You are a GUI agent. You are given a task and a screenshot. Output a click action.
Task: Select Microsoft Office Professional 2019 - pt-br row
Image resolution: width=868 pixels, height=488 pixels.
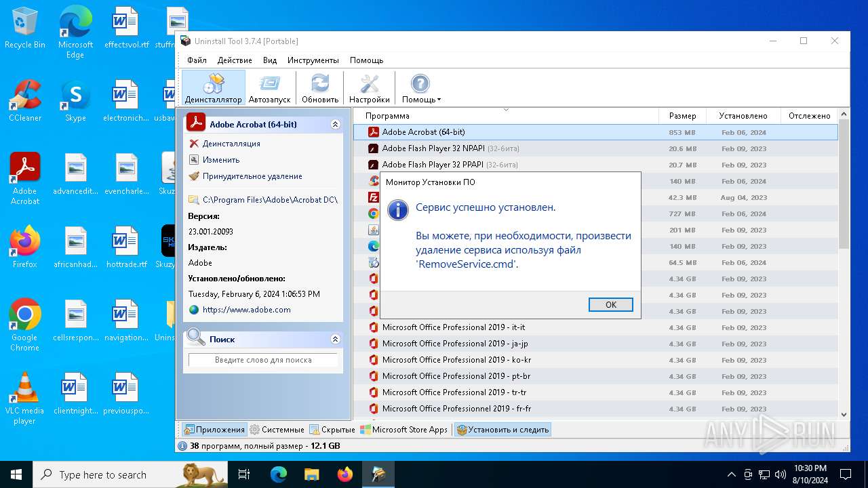tap(595, 376)
